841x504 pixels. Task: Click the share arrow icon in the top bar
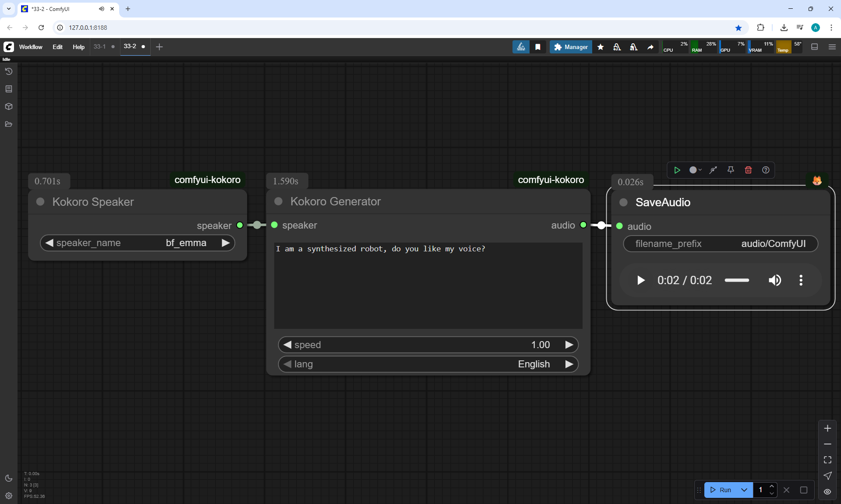650,47
